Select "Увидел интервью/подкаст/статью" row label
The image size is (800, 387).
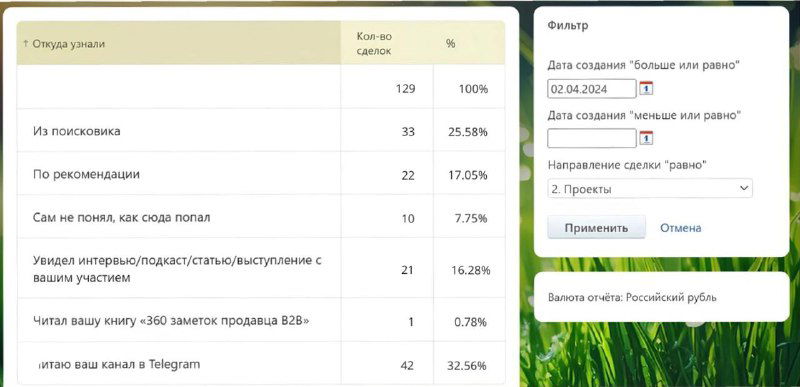coord(177,269)
